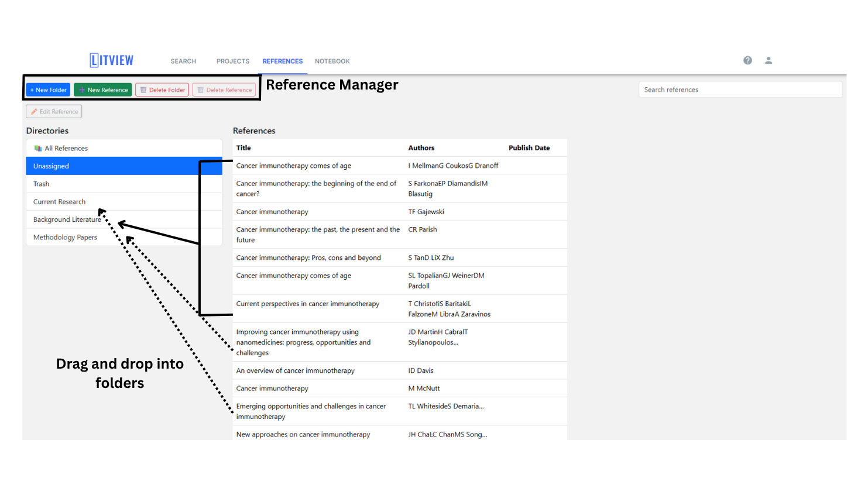Switch to the Notebook tab
Viewport: 868px width, 488px height.
click(x=332, y=61)
